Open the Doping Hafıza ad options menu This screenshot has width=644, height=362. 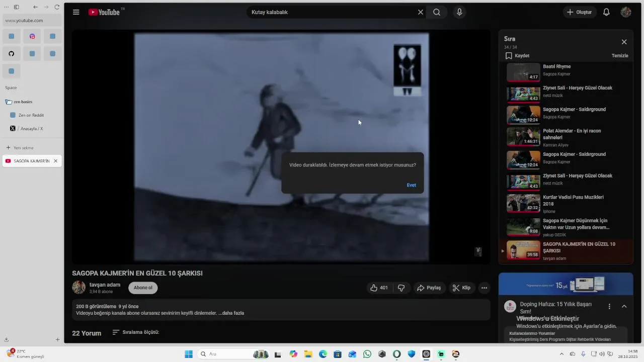pos(609,306)
